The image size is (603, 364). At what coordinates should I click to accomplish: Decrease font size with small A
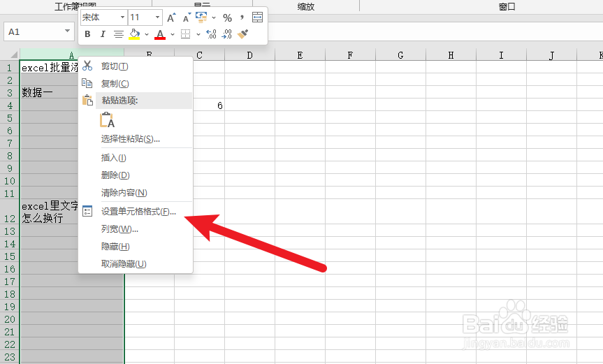(187, 17)
